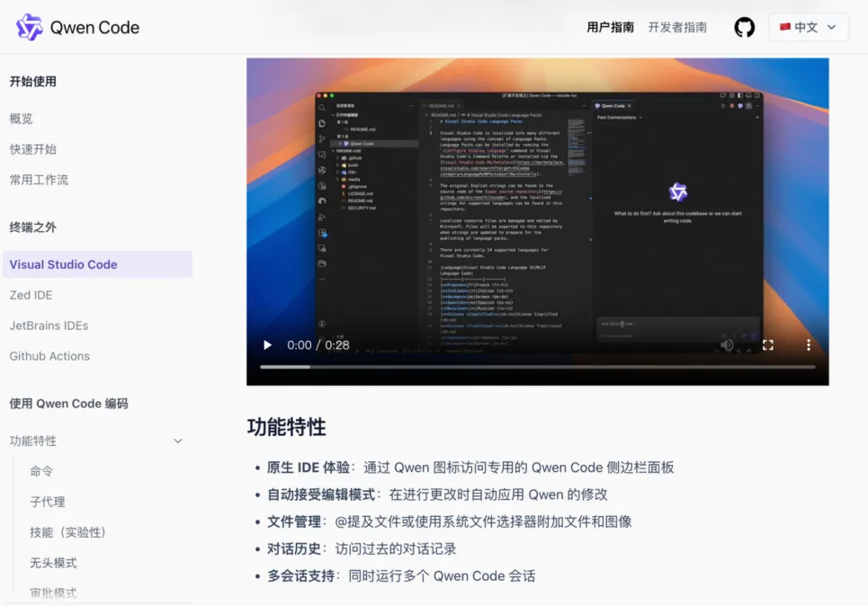Switch to 用户指南 tab
868x606 pixels.
coord(610,27)
